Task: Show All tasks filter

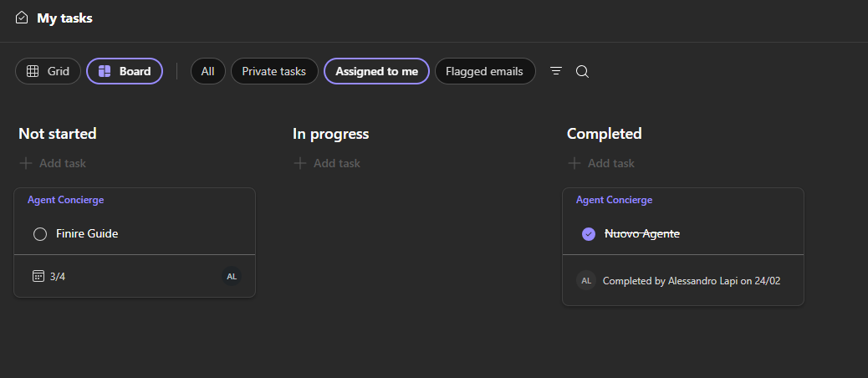Action: pyautogui.click(x=207, y=71)
